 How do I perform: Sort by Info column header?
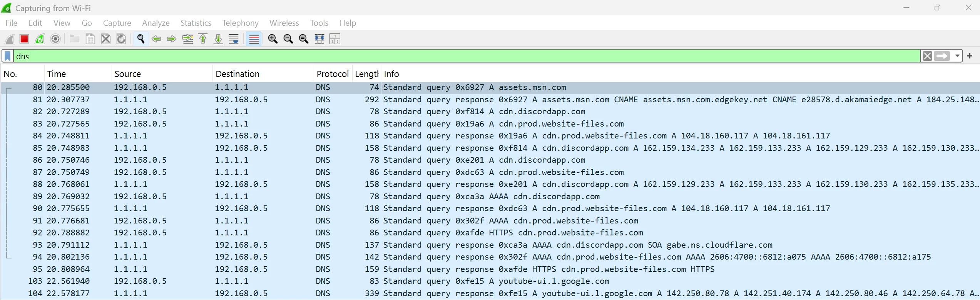pos(680,74)
